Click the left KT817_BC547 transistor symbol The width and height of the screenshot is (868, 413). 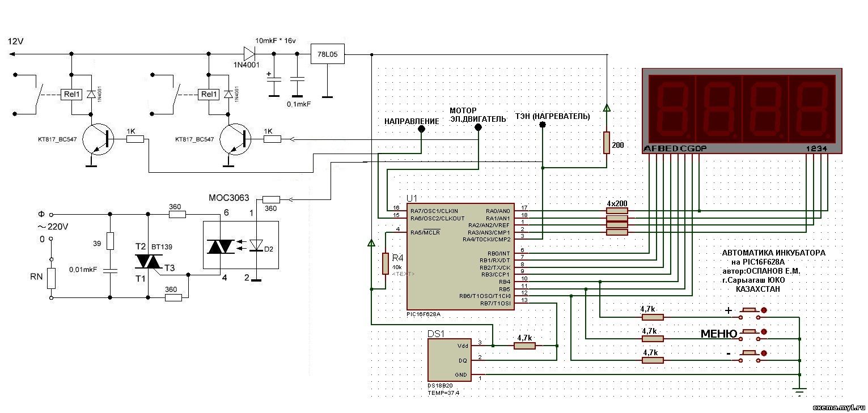[99, 139]
